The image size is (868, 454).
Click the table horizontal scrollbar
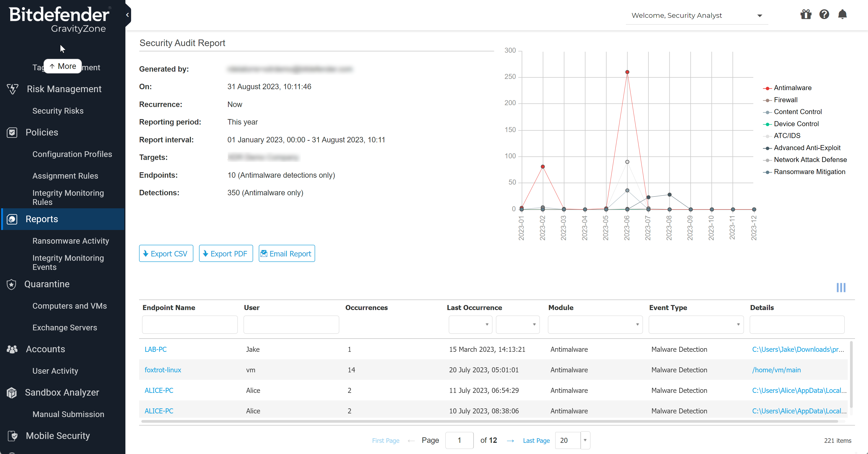489,421
